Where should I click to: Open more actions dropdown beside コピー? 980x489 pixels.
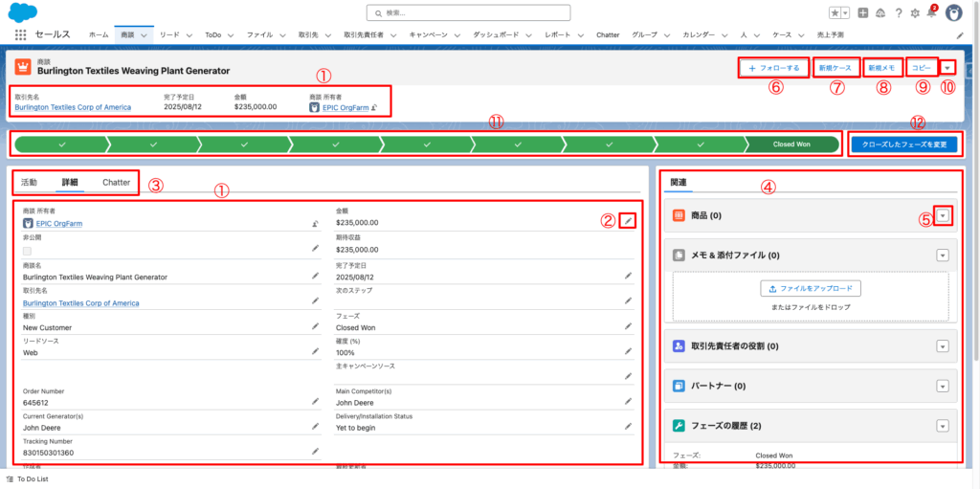pyautogui.click(x=947, y=68)
